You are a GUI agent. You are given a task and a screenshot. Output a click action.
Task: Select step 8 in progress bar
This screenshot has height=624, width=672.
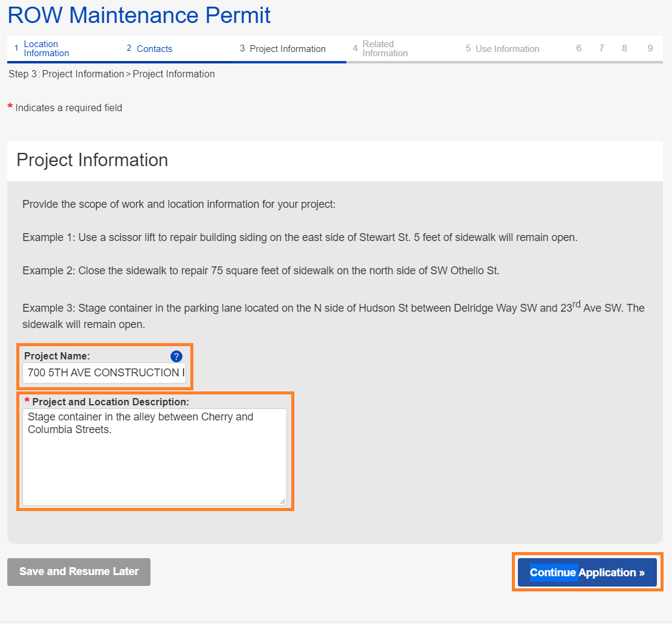coord(624,48)
